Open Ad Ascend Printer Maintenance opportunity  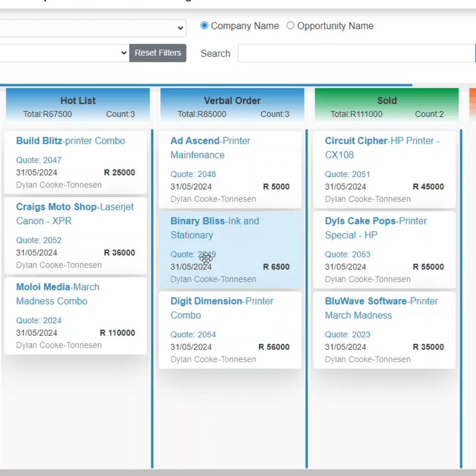[x=210, y=148]
